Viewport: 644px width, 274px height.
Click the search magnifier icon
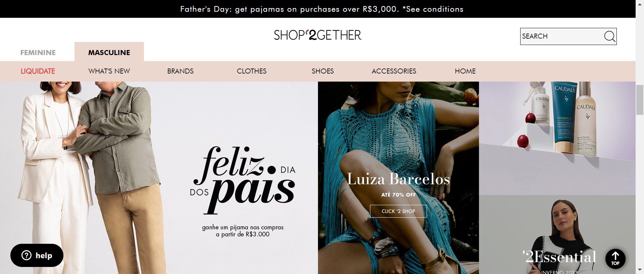609,36
